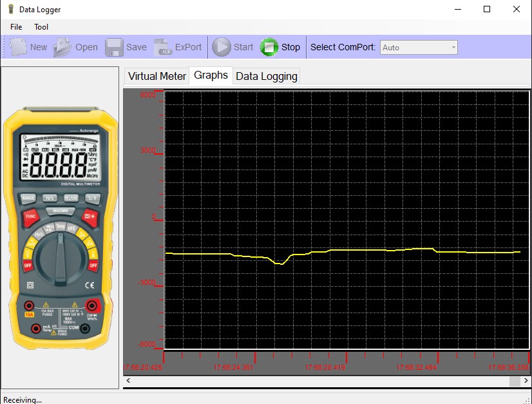This screenshot has width=532, height=404.
Task: Click the multimeter device image
Action: tap(60, 227)
